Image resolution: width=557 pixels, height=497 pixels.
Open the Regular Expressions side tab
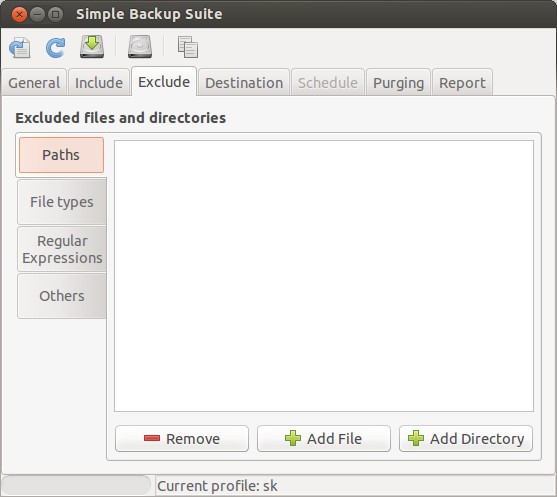coord(62,249)
